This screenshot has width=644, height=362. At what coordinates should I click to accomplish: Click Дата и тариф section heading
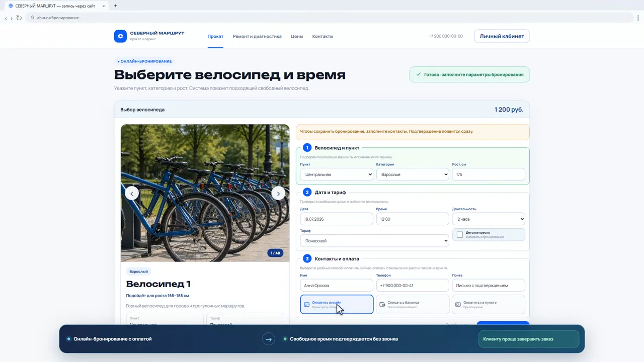[x=330, y=192]
